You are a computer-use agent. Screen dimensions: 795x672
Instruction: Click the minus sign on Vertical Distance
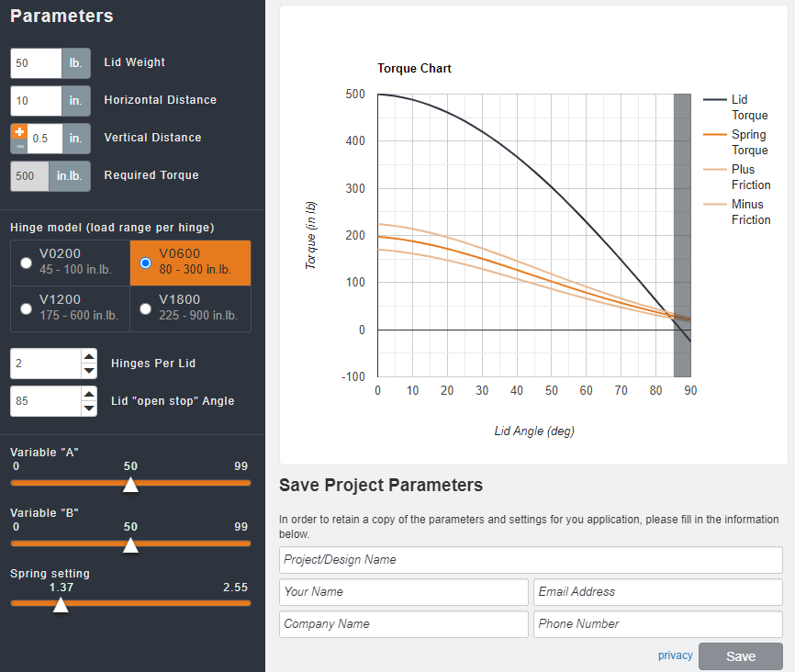coord(19,147)
